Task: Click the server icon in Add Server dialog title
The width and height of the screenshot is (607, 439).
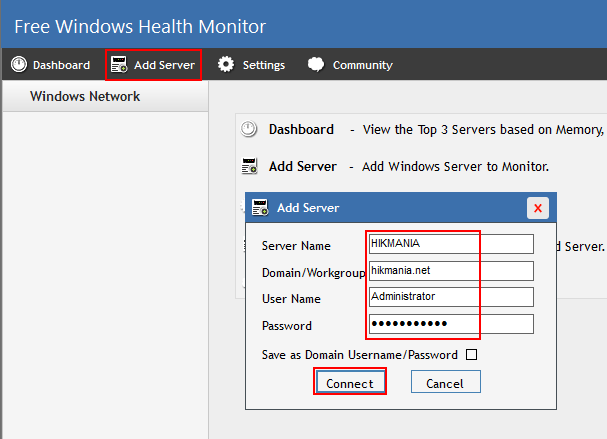Action: (260, 208)
